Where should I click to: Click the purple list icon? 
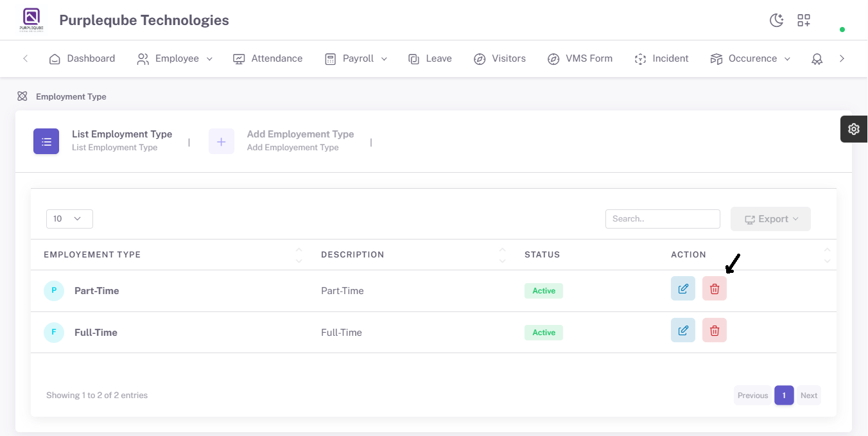click(46, 141)
